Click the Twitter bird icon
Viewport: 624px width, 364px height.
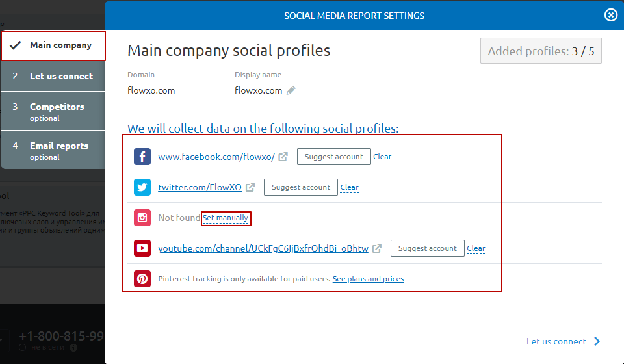pos(142,187)
